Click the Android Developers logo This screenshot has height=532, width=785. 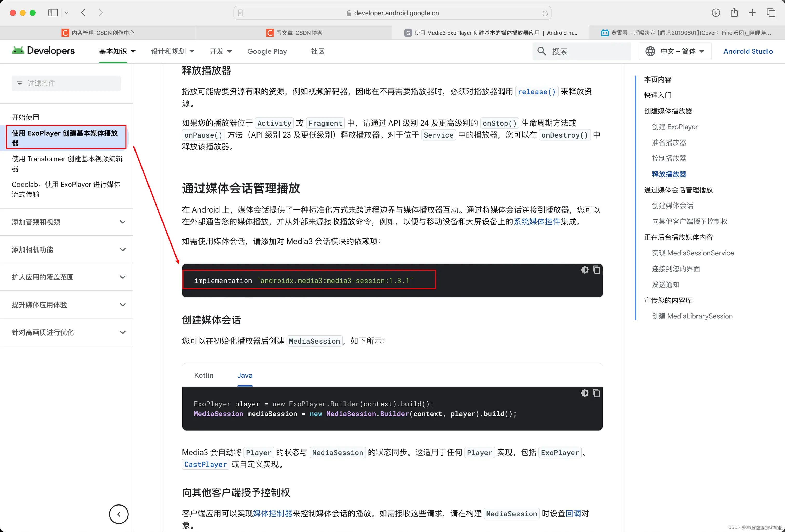click(43, 51)
